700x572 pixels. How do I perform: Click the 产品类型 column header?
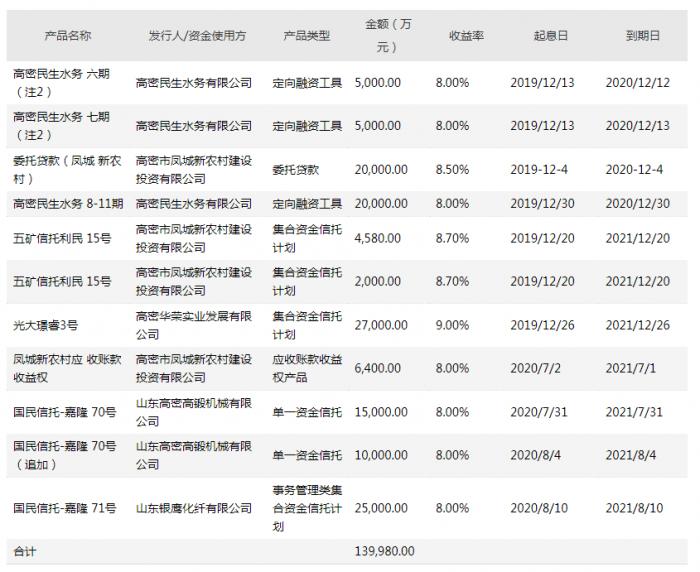[x=307, y=36]
